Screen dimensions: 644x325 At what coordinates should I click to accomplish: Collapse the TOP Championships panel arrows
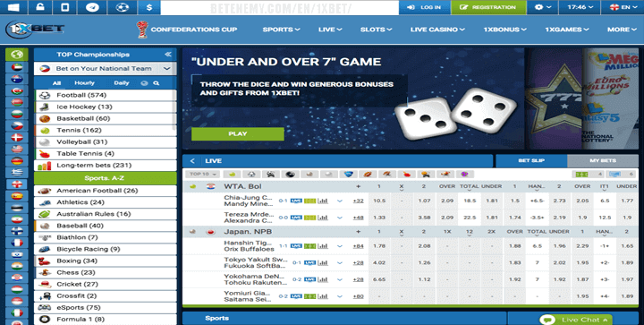tap(167, 55)
